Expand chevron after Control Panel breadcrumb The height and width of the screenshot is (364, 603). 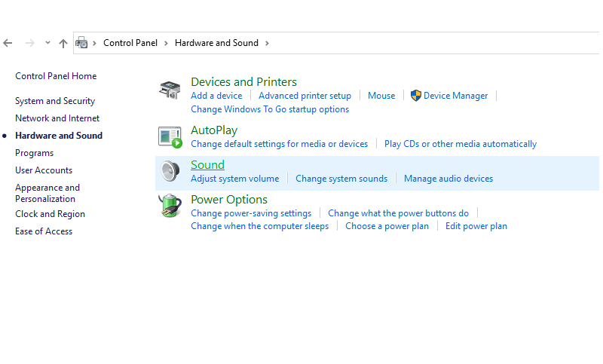coord(166,43)
